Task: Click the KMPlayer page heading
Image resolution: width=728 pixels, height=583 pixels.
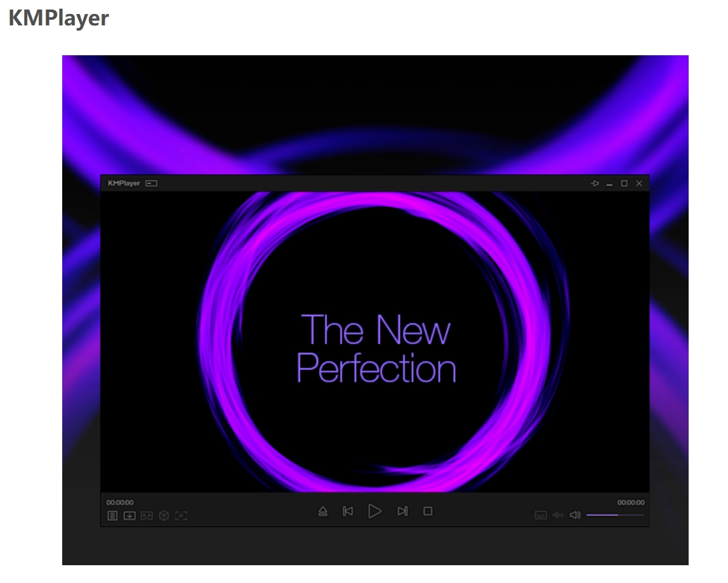Action: (58, 18)
